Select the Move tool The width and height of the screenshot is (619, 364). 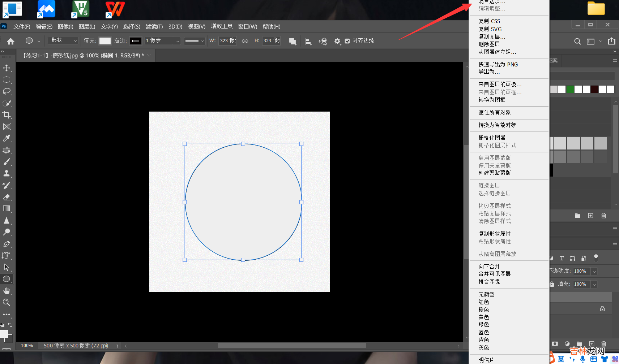[7, 68]
